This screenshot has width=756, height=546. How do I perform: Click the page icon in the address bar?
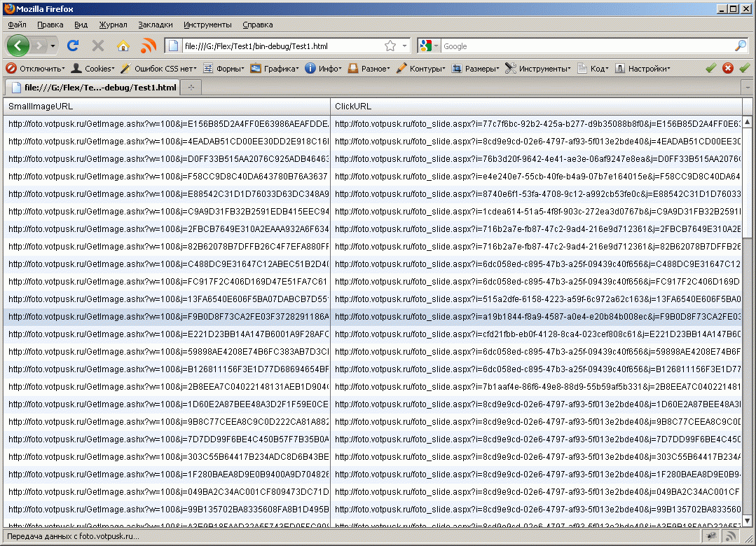click(174, 46)
